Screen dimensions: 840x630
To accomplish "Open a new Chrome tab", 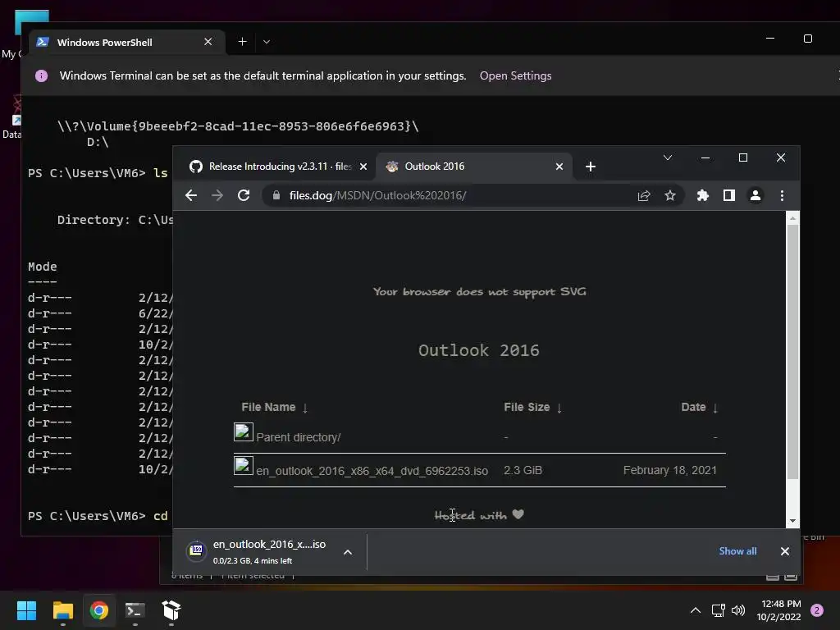I will [x=591, y=167].
